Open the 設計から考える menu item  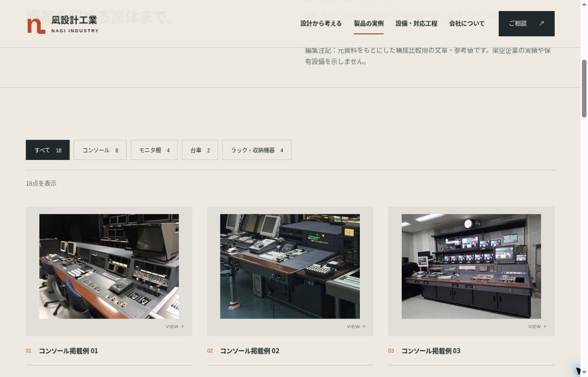click(x=321, y=23)
